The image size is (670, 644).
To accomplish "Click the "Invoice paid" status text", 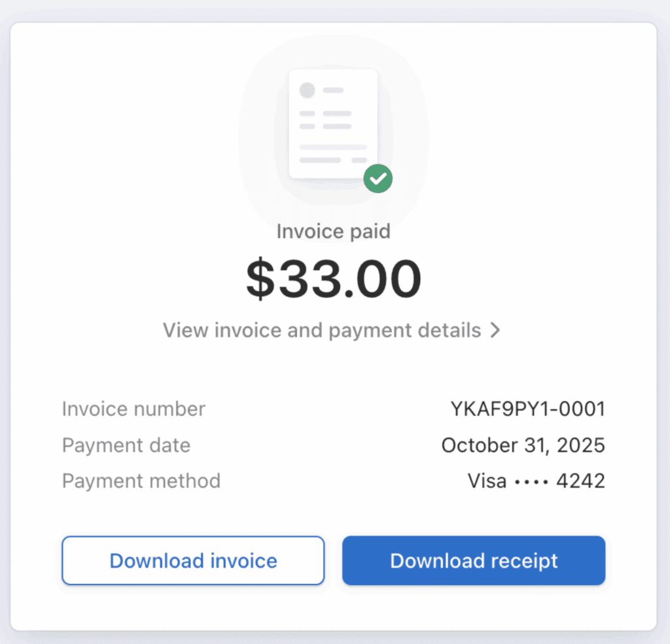I will point(333,231).
